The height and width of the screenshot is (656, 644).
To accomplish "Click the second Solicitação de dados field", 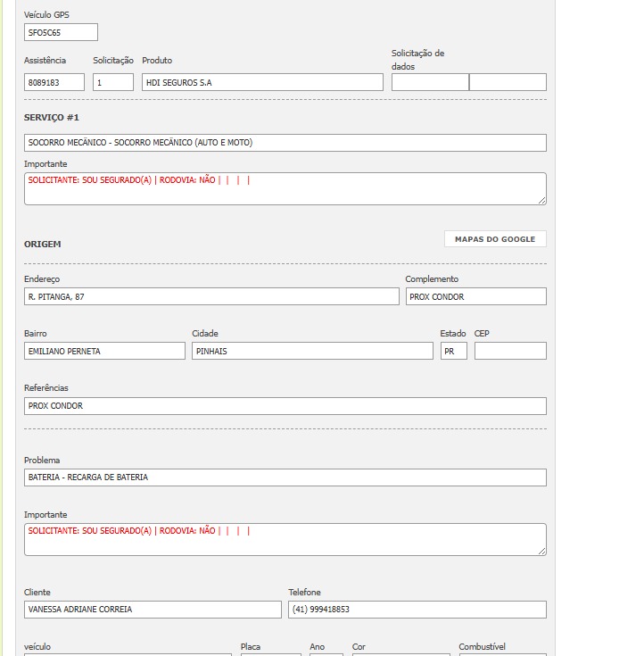I will click(x=508, y=82).
